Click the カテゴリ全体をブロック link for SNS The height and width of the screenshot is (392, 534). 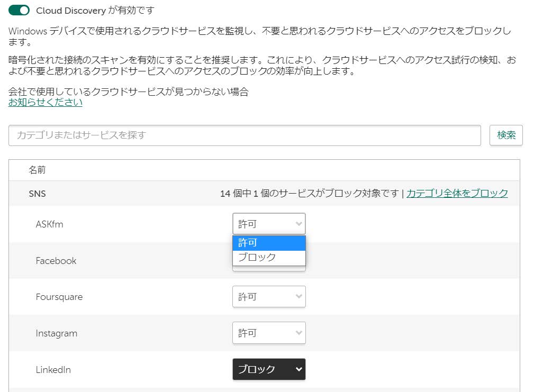click(x=457, y=193)
